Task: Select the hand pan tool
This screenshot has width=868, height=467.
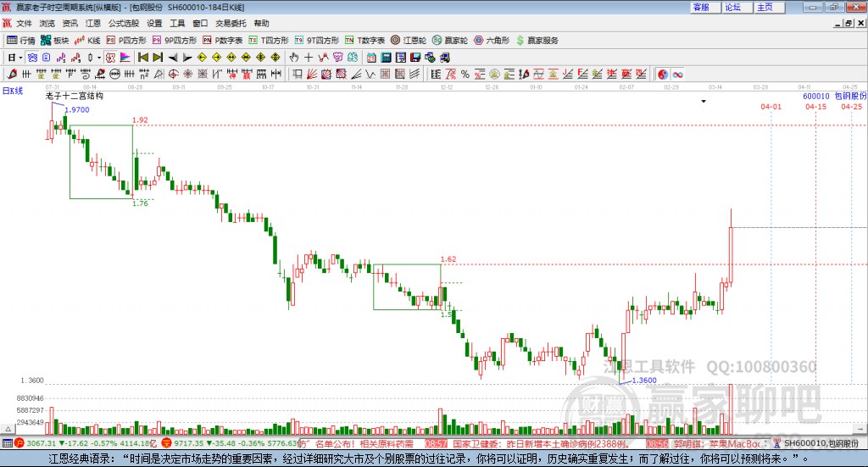Action: 294,58
